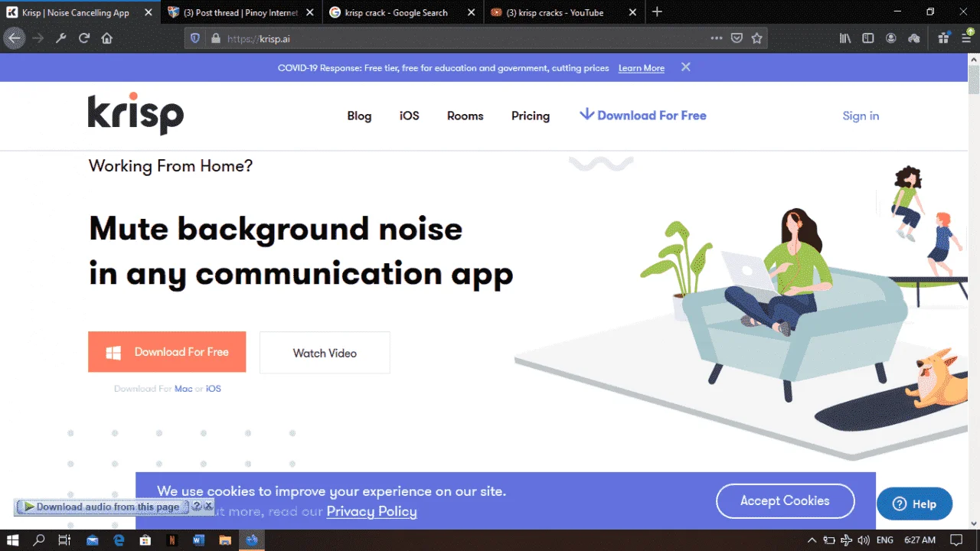
Task: View site security via the padlock icon
Action: pos(215,38)
